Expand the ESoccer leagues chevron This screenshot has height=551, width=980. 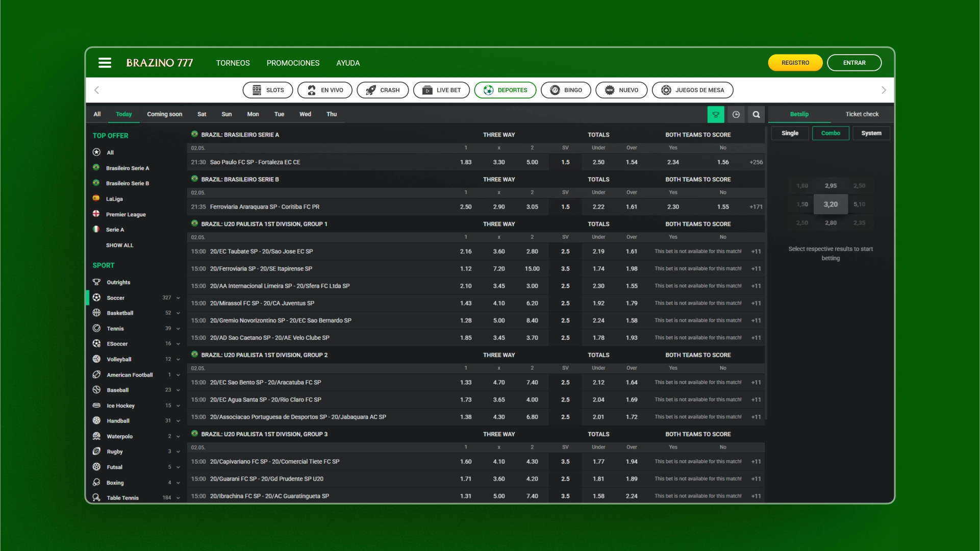point(178,344)
